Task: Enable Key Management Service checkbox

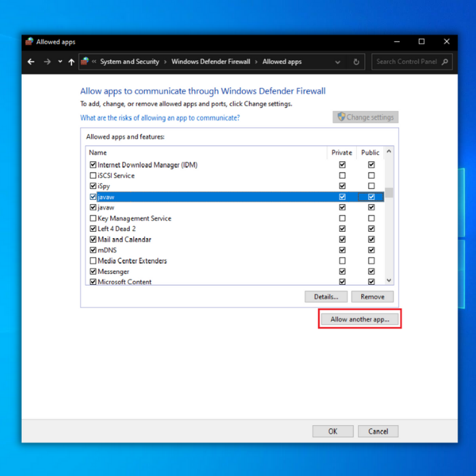Action: [93, 218]
